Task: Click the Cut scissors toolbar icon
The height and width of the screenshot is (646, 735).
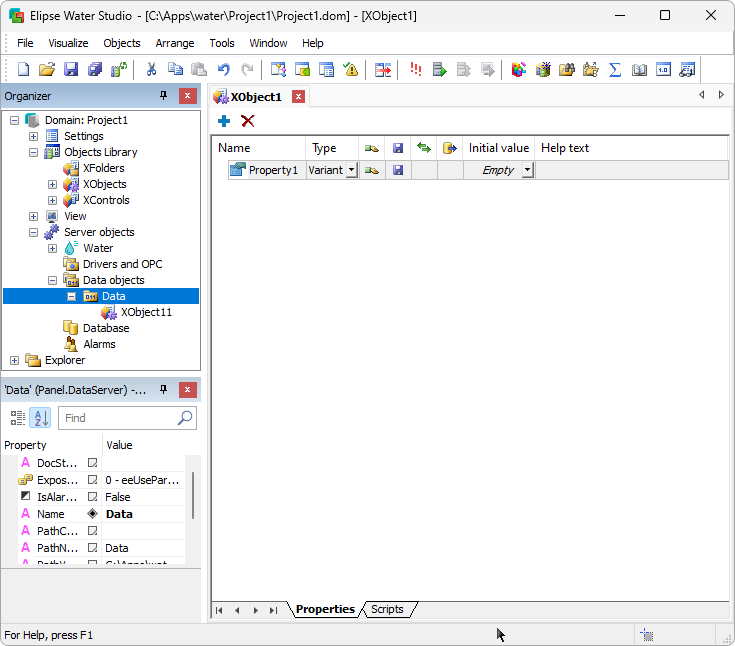Action: (x=151, y=70)
